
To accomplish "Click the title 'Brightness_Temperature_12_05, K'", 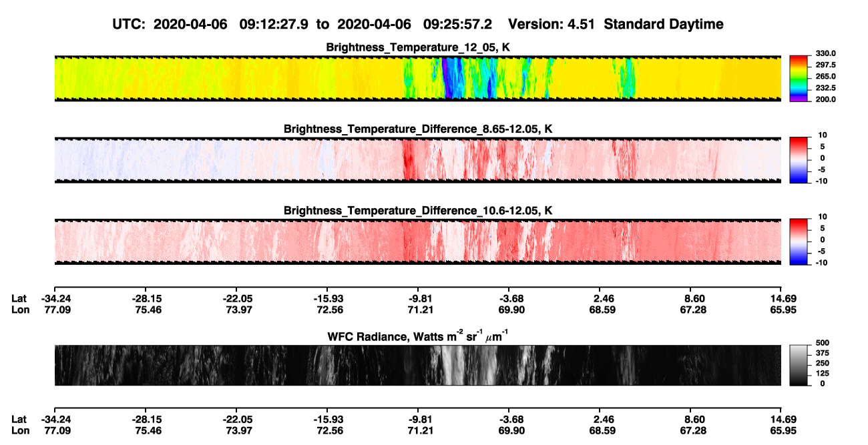I will click(418, 47).
